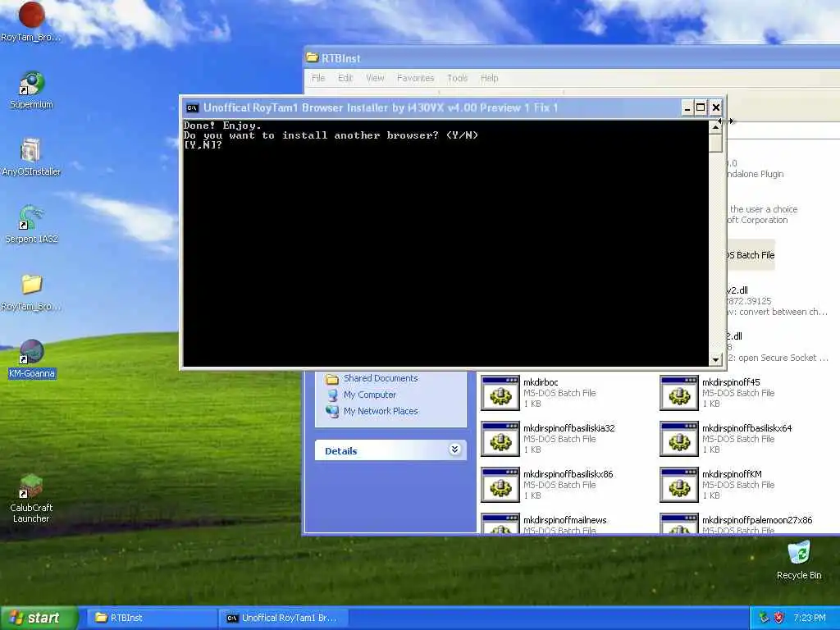Close the installer console window
The image size is (840, 630).
coord(715,107)
